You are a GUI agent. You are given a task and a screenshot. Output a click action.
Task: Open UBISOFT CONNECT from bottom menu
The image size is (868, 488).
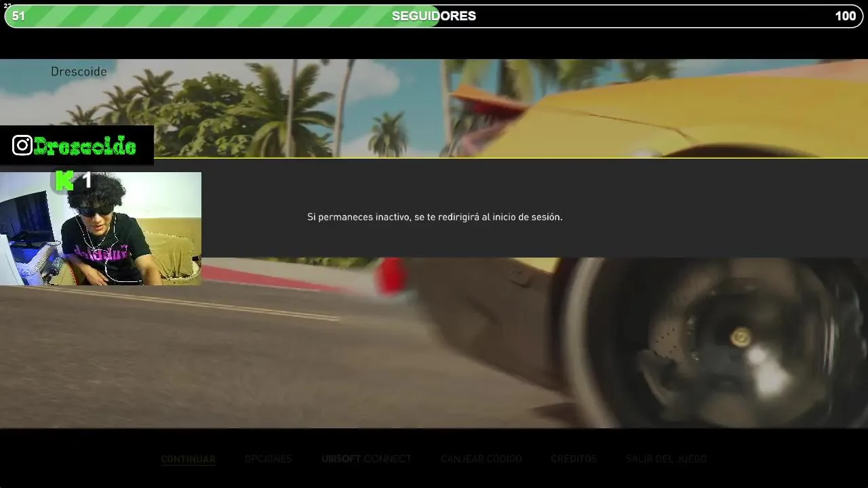click(366, 459)
